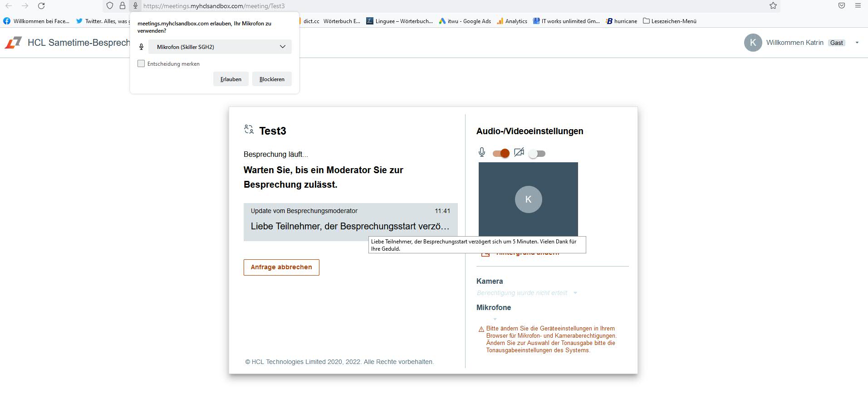Click the crossed-out camera icon
The height and width of the screenshot is (393, 868).
click(519, 152)
